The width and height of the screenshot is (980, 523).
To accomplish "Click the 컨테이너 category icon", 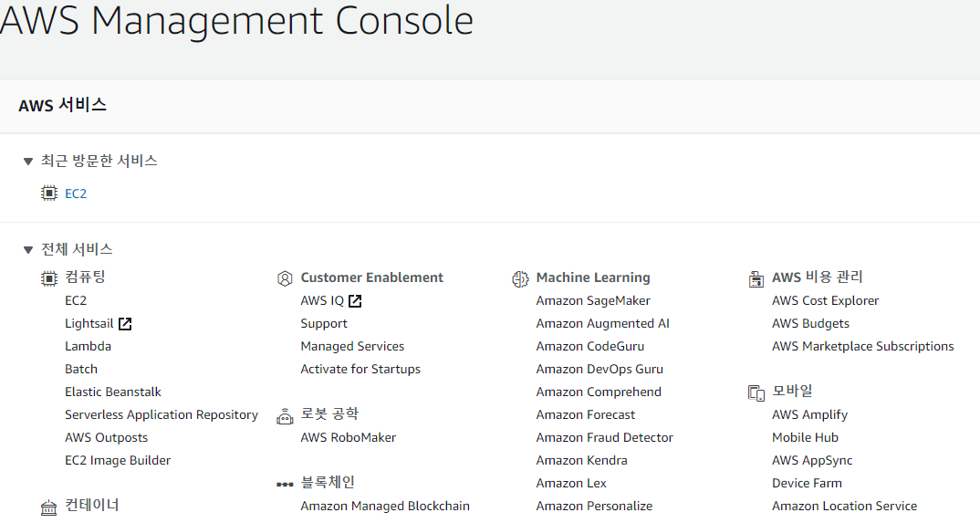I will pyautogui.click(x=48, y=507).
